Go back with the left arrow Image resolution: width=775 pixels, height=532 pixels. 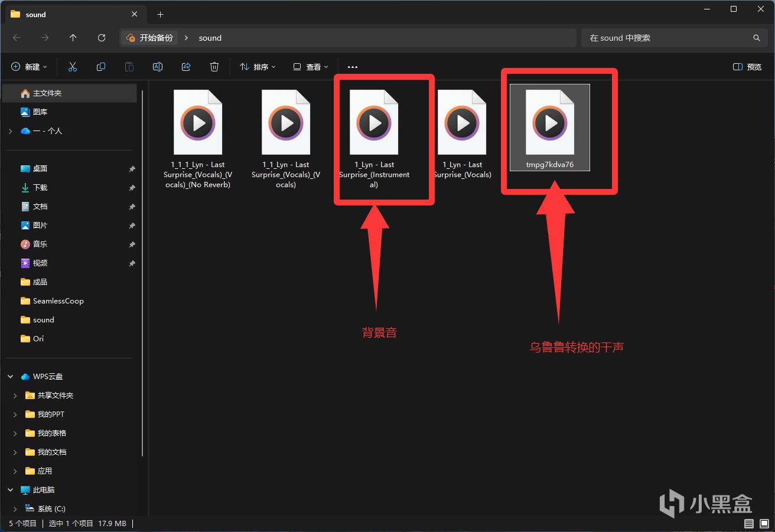tap(17, 38)
